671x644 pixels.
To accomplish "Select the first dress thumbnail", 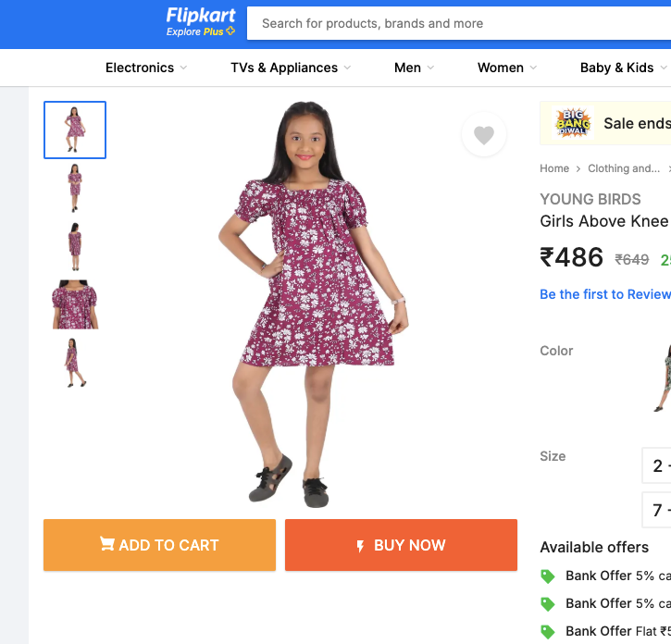I will [75, 130].
